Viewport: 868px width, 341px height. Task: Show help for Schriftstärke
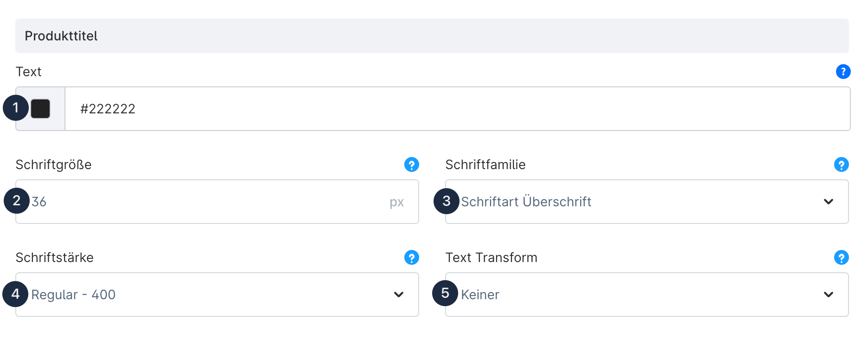click(411, 257)
